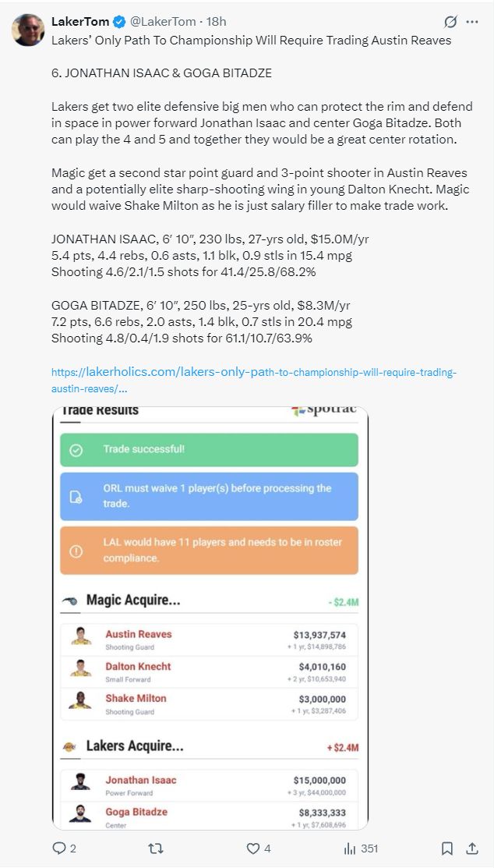Open the three-dot more options menu
The height and width of the screenshot is (868, 494).
tap(472, 22)
